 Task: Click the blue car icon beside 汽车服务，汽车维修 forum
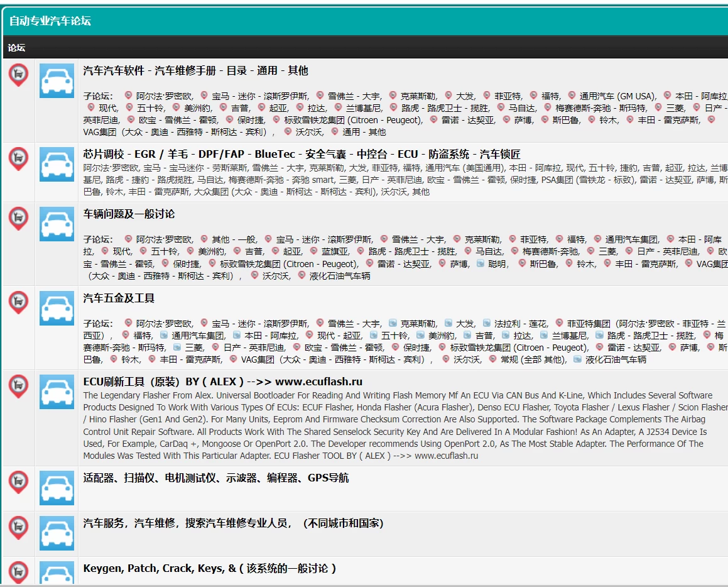57,533
